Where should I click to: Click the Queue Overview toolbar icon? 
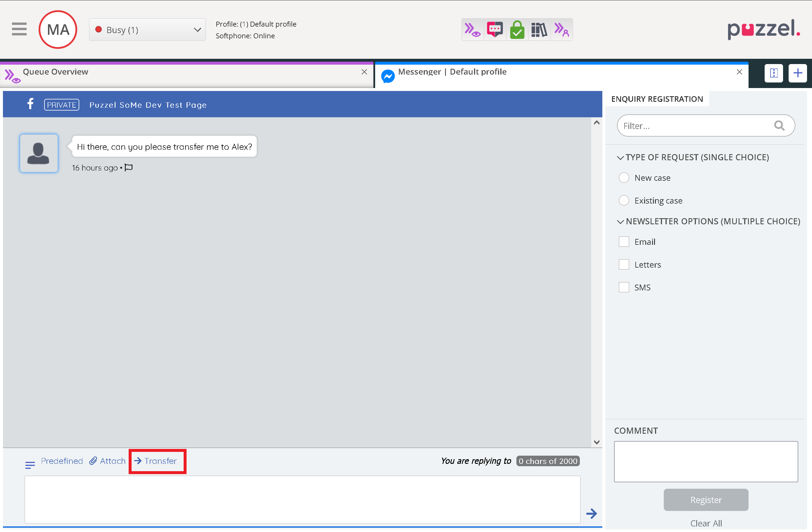click(473, 30)
